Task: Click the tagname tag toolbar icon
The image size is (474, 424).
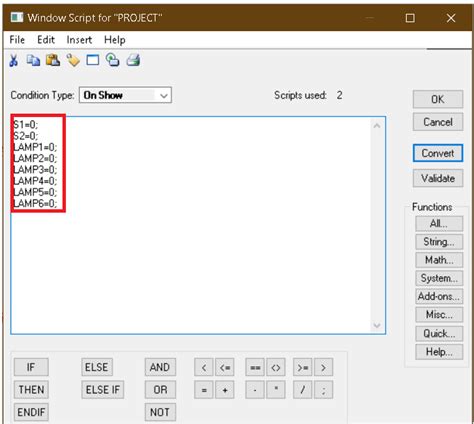Action: pyautogui.click(x=73, y=60)
